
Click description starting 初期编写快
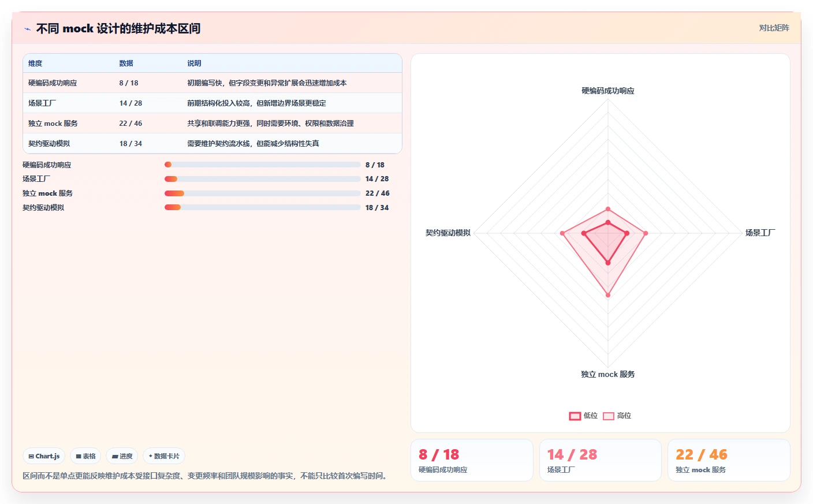coord(267,83)
